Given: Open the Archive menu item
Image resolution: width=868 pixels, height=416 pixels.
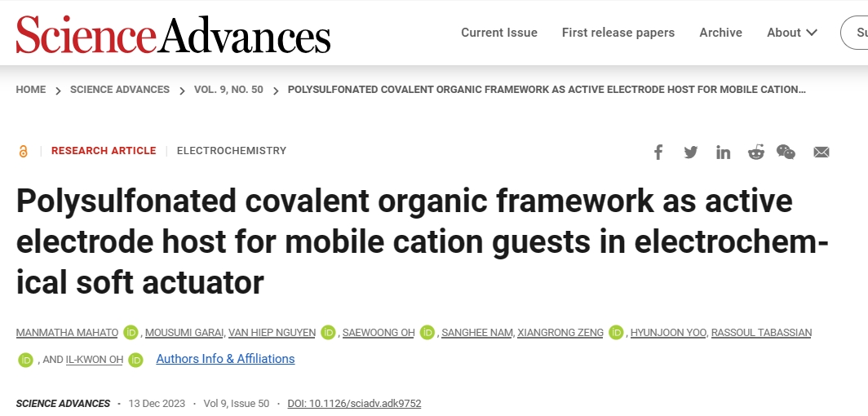Looking at the screenshot, I should coord(721,33).
